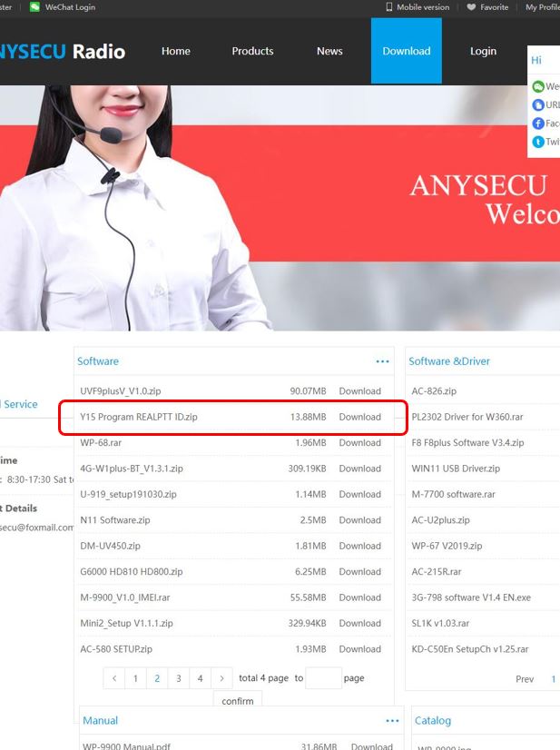Download WP-68.rar
The height and width of the screenshot is (750, 560).
[359, 443]
